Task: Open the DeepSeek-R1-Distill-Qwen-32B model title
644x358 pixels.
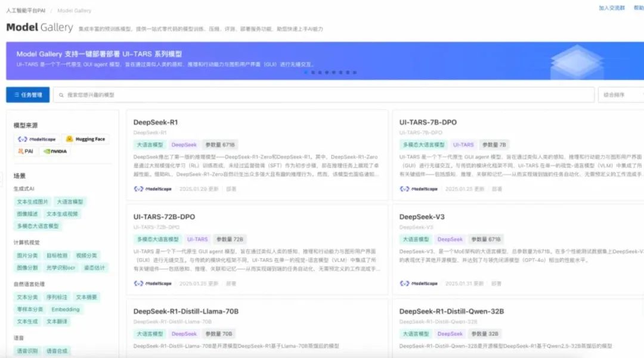Action: [x=451, y=312]
